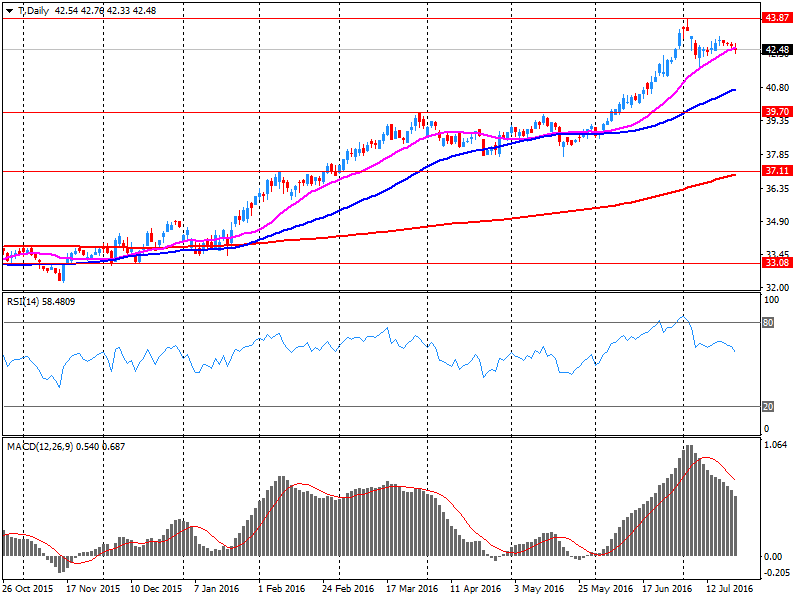Click the RSI 20 oversold level label

tap(768, 407)
